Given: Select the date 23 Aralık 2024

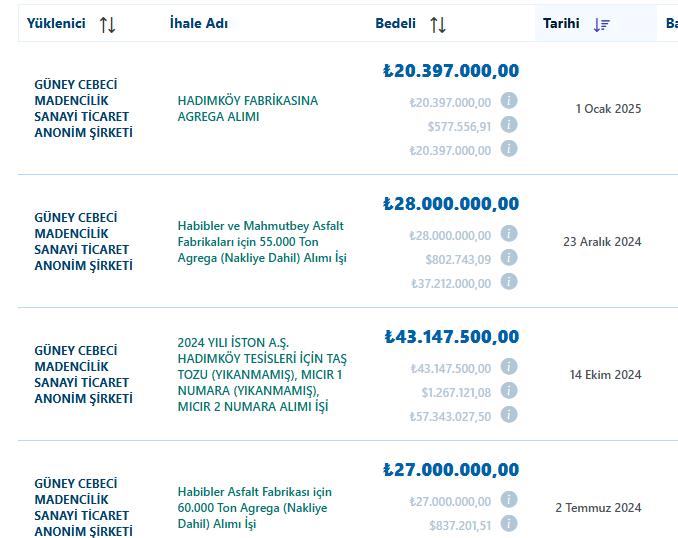Looking at the screenshot, I should pos(602,242).
